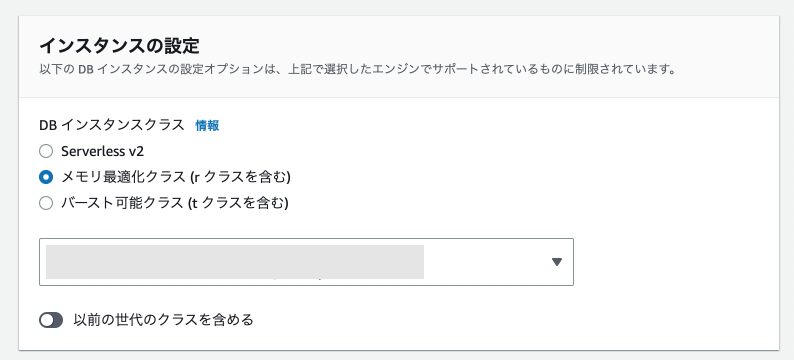Screen dimensions: 794x360
Task: Choose メモリ最適化クラス (r クラスを含む) option
Action: pos(46,177)
